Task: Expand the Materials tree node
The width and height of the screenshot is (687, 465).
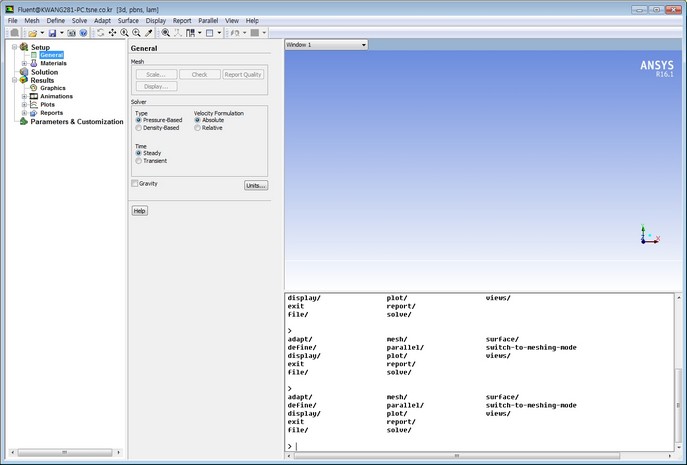Action: click(23, 63)
